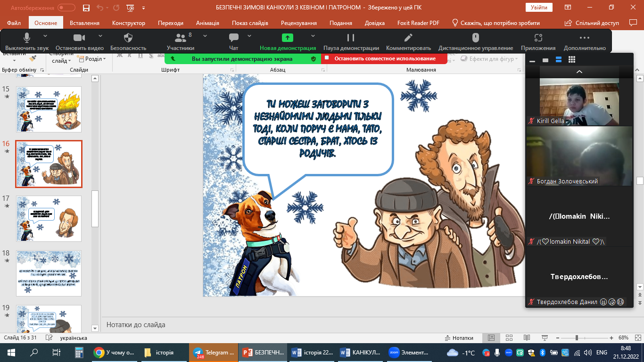Switch to the Анімація ribbon tab
The width and height of the screenshot is (644, 362).
(x=207, y=23)
